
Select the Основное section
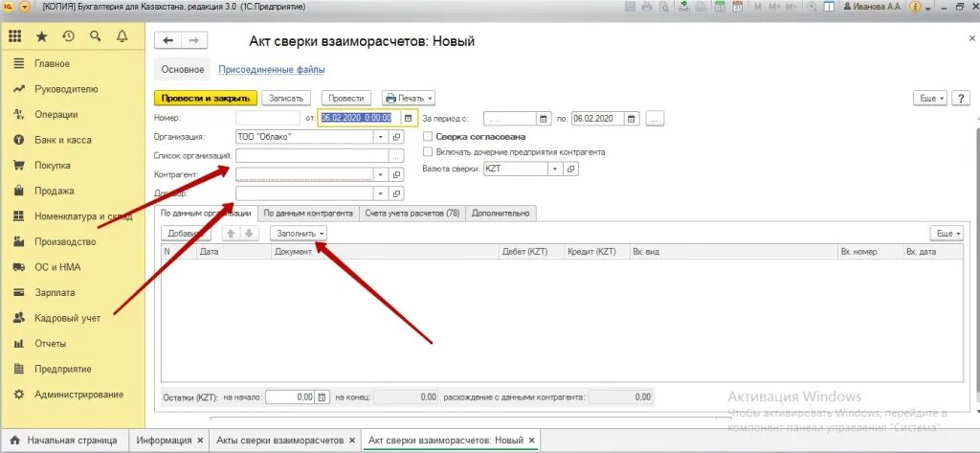click(183, 70)
